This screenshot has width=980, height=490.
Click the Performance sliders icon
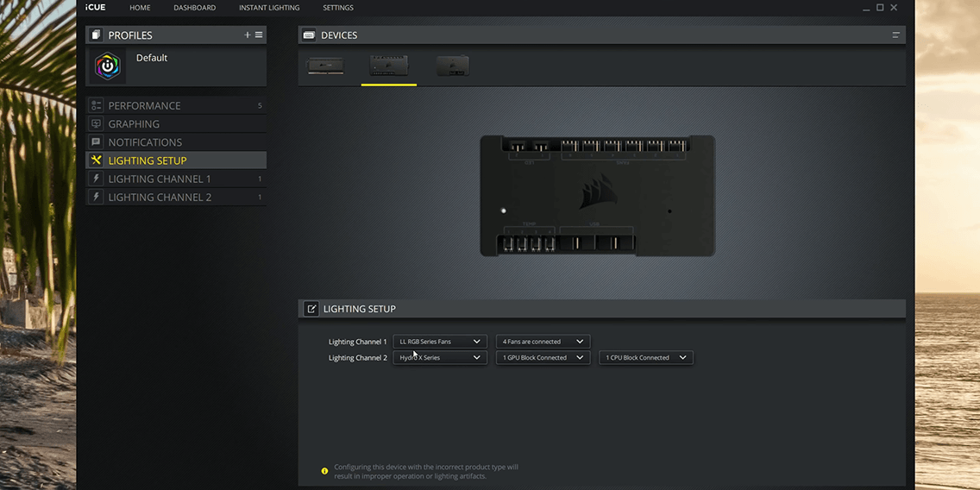coord(96,105)
